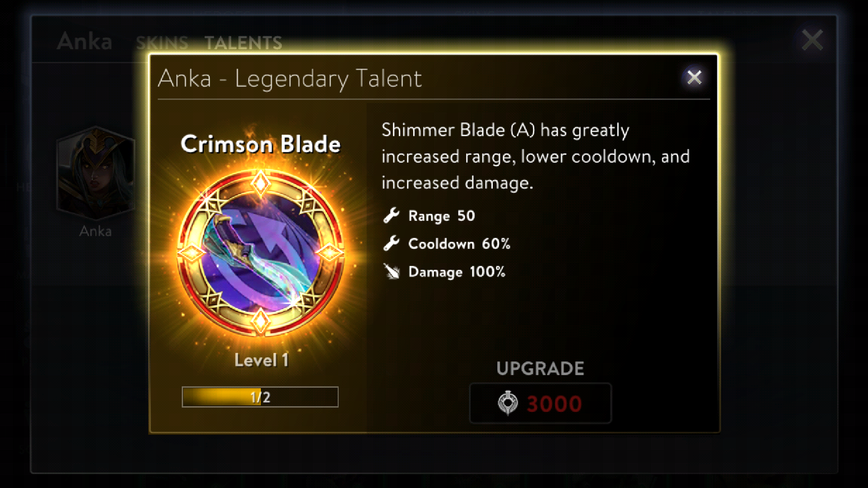
Task: Close the Anka hero window
Action: point(812,40)
